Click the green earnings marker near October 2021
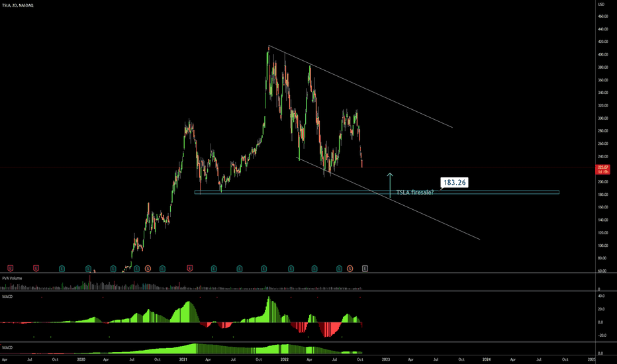 click(263, 269)
